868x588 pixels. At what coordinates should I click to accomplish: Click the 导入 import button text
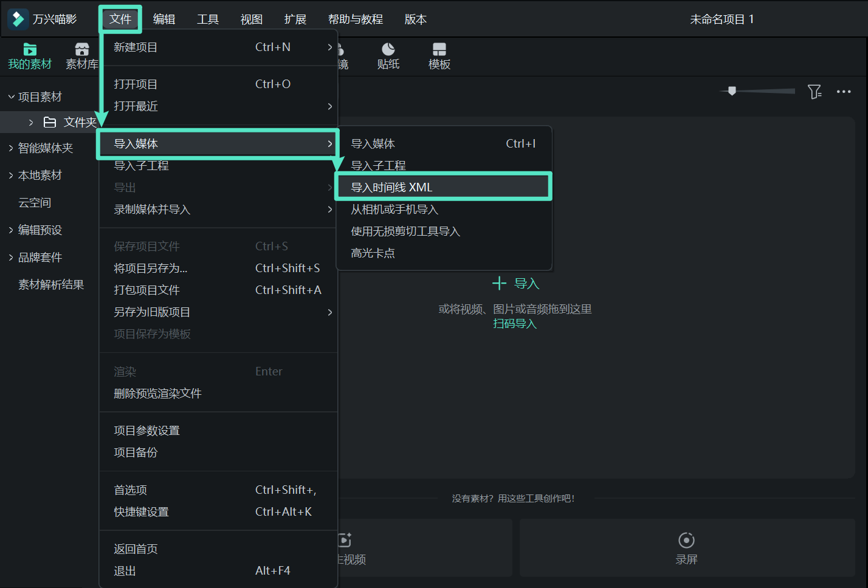527,284
